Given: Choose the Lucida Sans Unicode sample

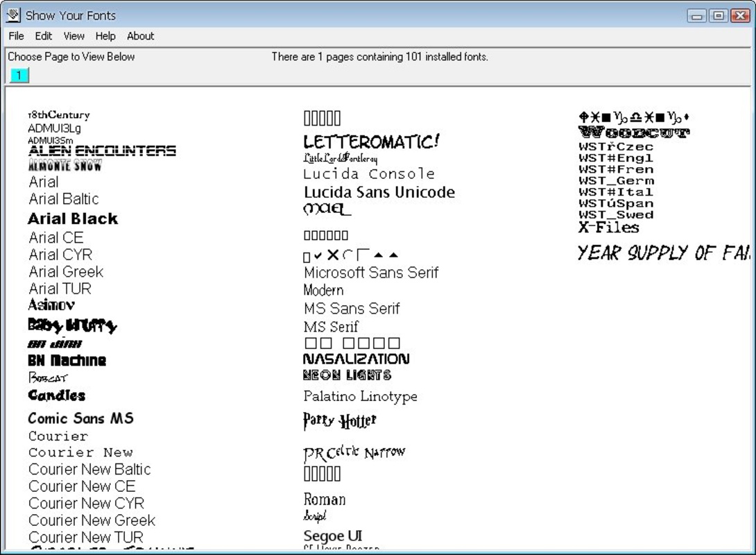Looking at the screenshot, I should [x=379, y=192].
